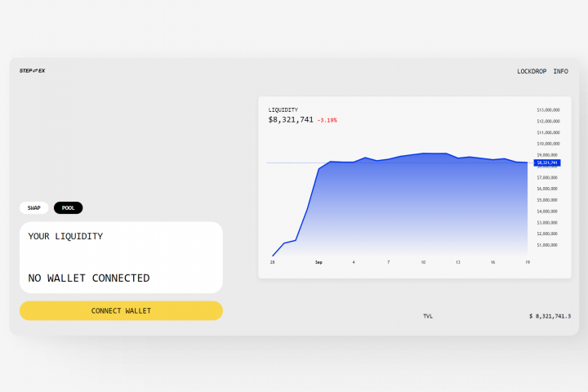
Task: Switch to the SWAP tab
Action: [33, 207]
